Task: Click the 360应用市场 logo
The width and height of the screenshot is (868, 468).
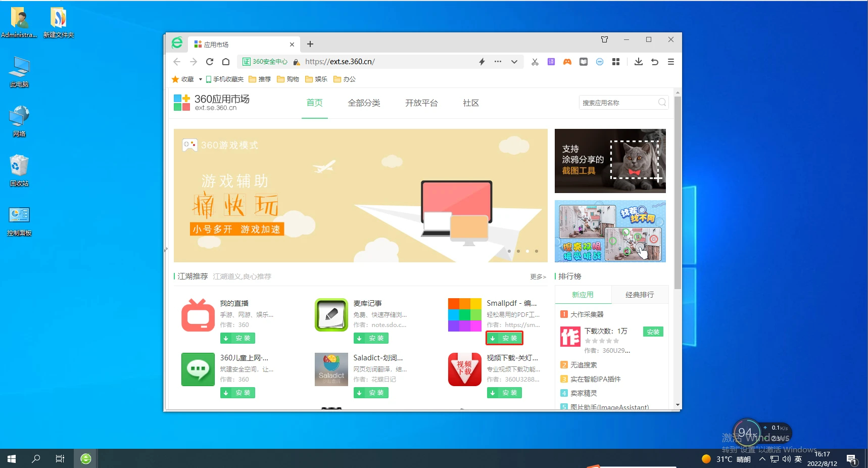Action: [x=212, y=102]
